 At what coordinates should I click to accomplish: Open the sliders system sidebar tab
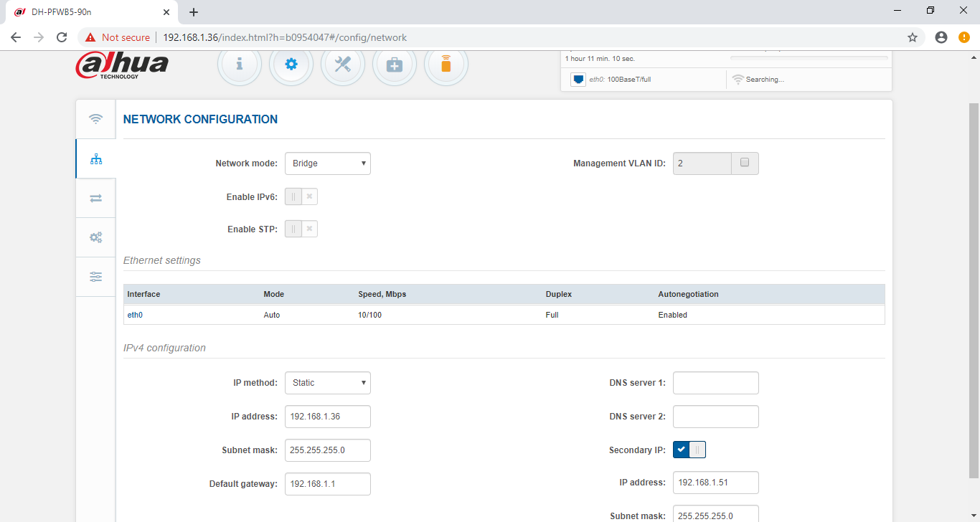coord(95,277)
